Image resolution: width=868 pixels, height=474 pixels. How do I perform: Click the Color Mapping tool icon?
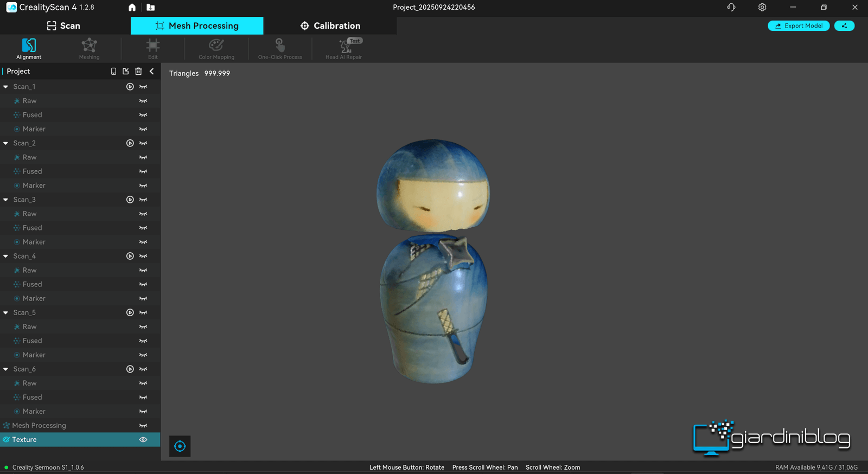(216, 48)
